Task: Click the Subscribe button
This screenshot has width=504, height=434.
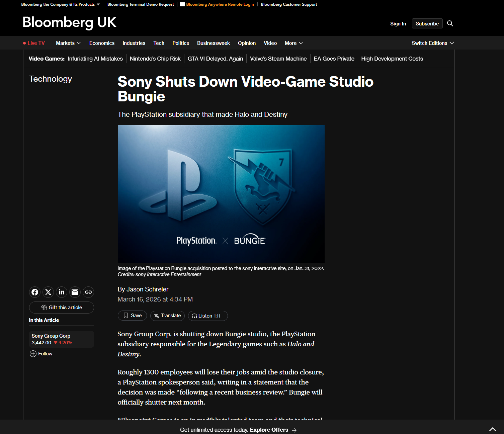Action: point(427,23)
